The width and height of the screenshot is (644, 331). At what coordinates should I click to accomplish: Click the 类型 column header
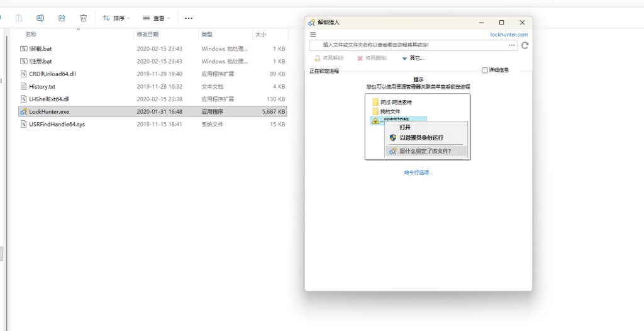coord(207,35)
